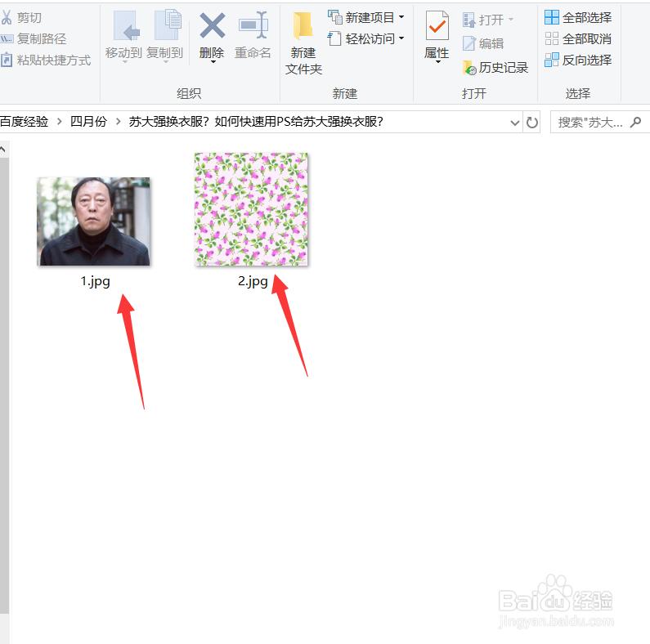
Task: Open the 新建项目 dropdown arrow
Action: point(401,17)
